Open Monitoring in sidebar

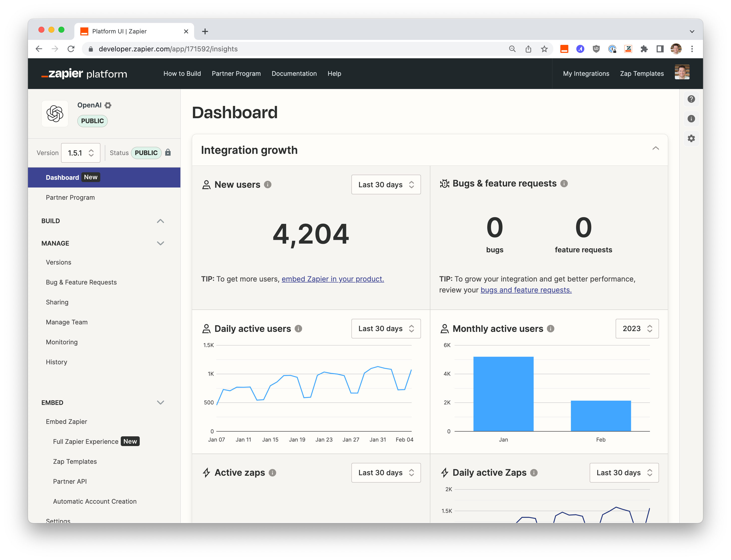click(x=62, y=342)
